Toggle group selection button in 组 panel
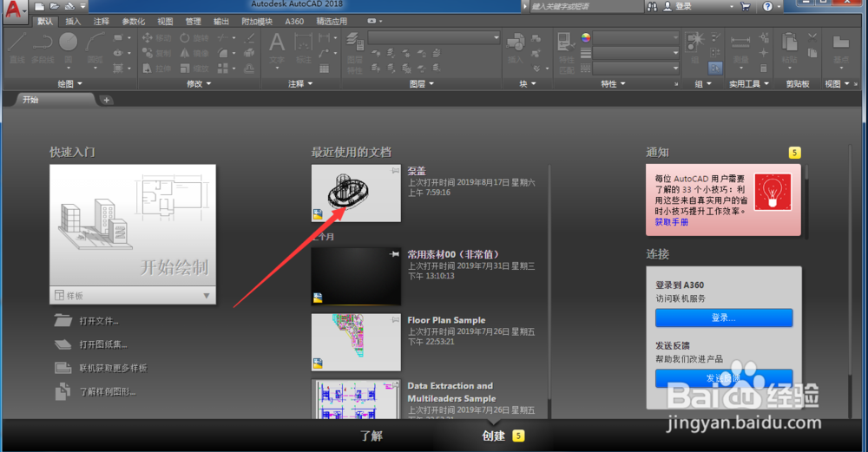The image size is (868, 452). click(x=715, y=68)
